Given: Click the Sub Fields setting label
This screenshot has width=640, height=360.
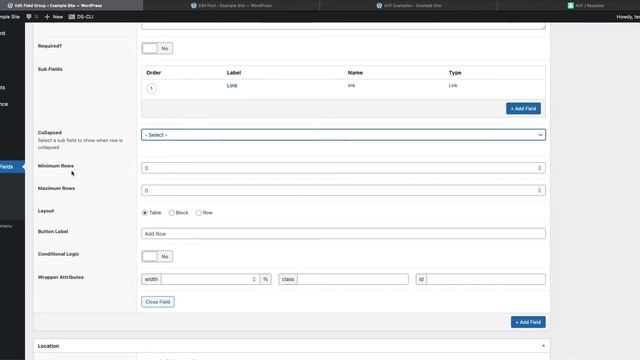Looking at the screenshot, I should (50, 69).
